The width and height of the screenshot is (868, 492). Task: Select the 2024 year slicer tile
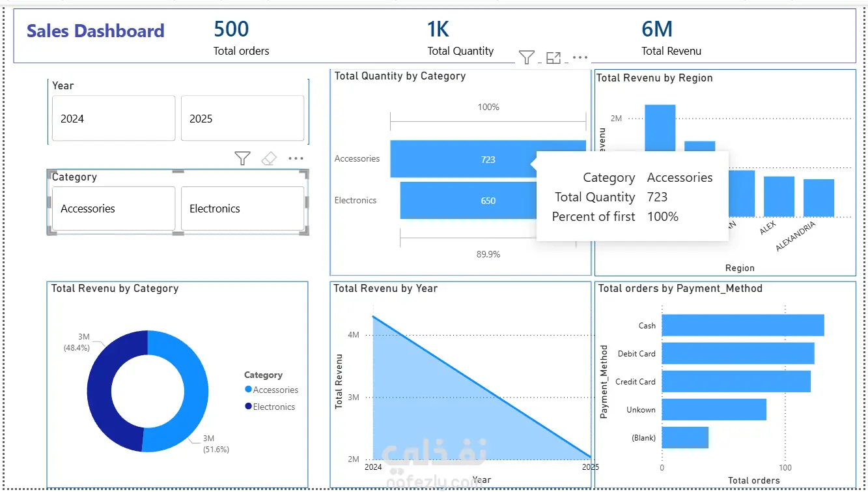[x=113, y=118]
